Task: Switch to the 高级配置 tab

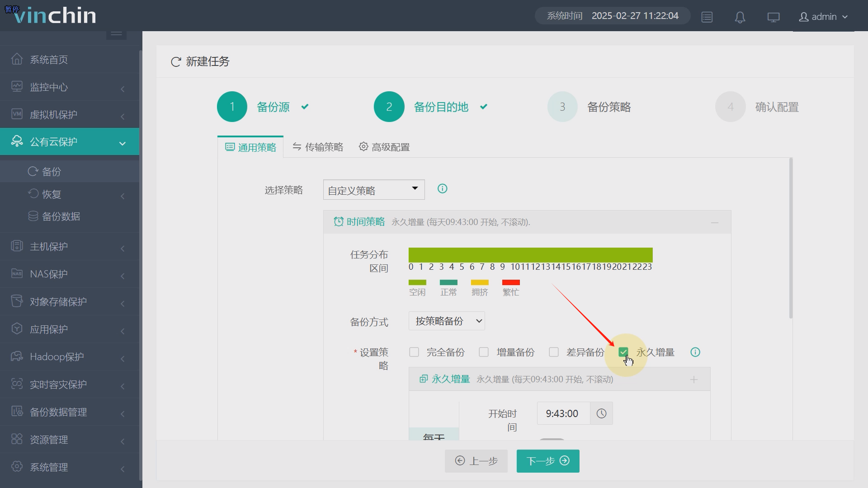Action: coord(384,147)
